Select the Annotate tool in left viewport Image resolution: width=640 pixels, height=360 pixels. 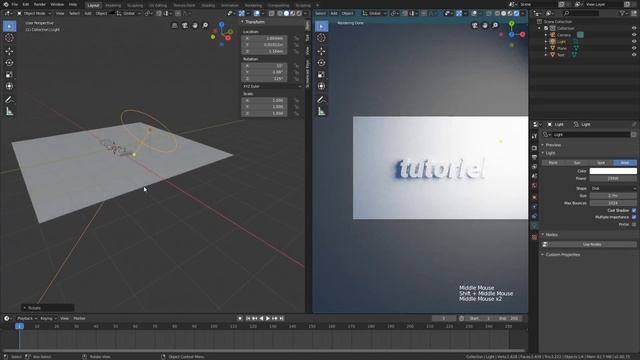click(x=9, y=100)
